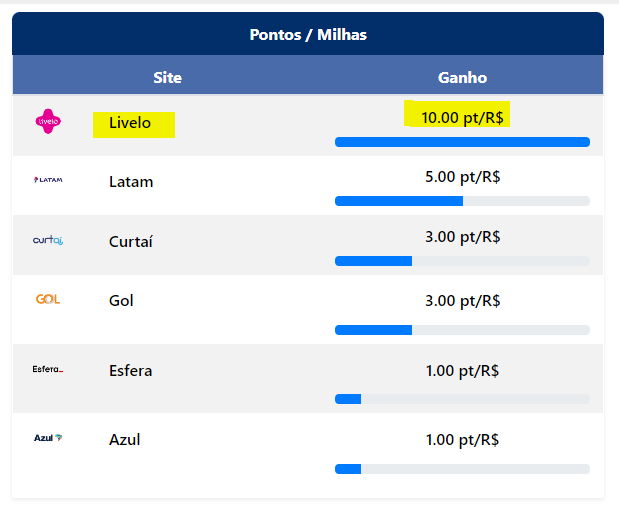Screen dimensions: 619x515
Task: Select the Gol site name
Action: [121, 301]
